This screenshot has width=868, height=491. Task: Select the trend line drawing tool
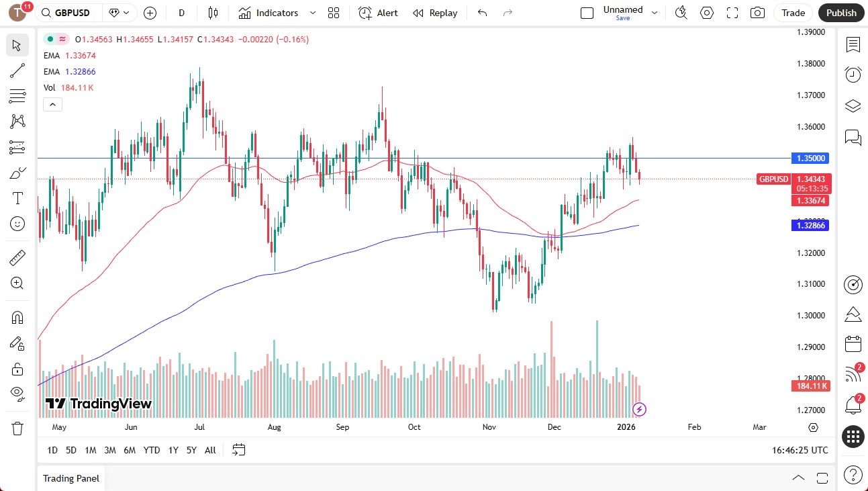pyautogui.click(x=17, y=71)
